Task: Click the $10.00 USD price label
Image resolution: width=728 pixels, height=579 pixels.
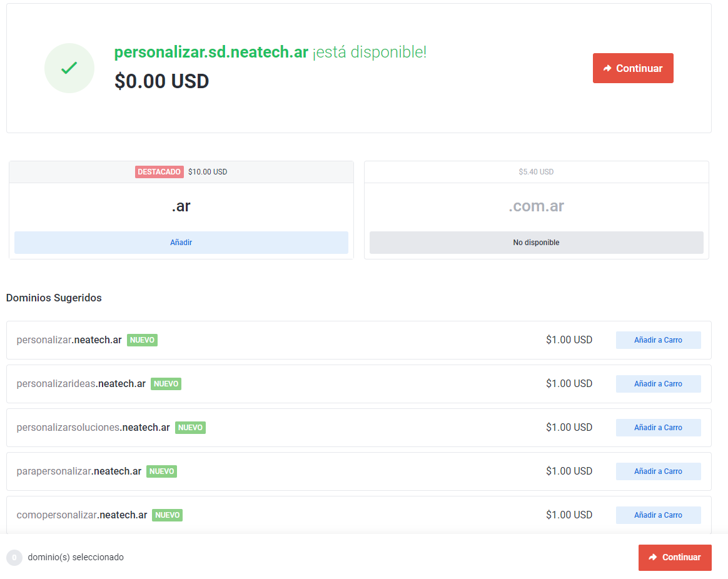Action: click(208, 172)
